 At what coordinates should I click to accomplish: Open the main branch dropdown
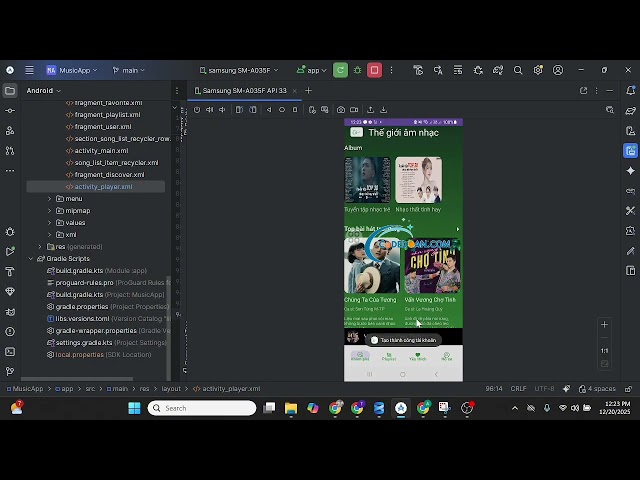coord(129,70)
